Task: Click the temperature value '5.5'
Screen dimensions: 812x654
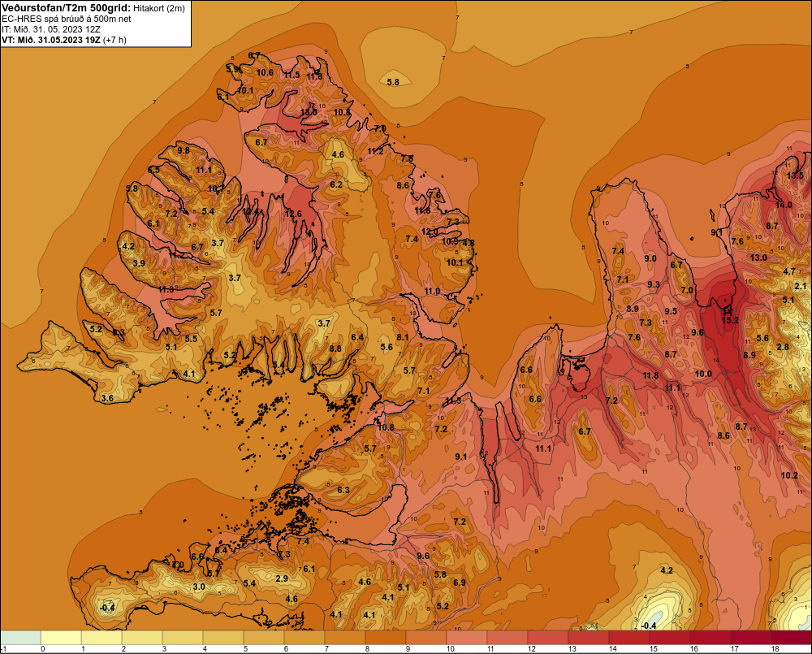Action: coord(191,339)
